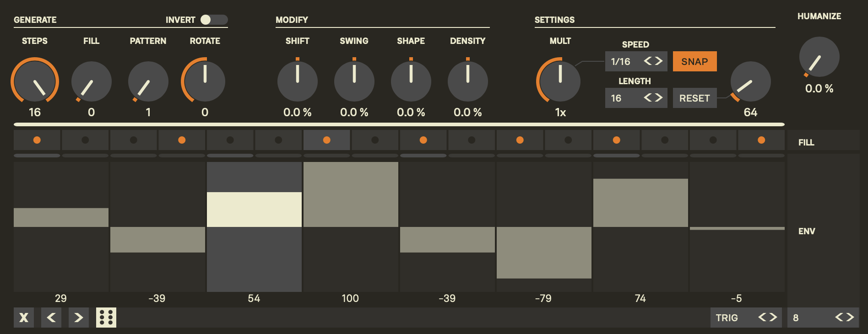Click the STEPS value 16
868x334 pixels.
click(x=35, y=112)
